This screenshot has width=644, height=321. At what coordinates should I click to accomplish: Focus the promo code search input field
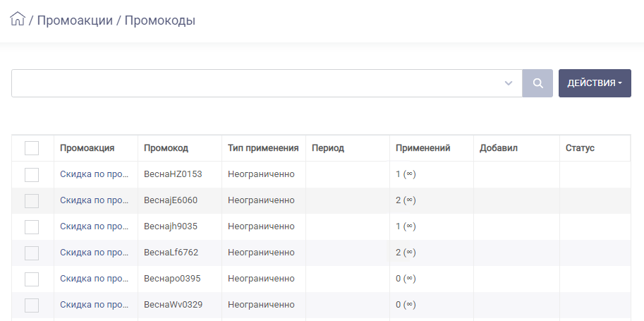click(x=257, y=83)
